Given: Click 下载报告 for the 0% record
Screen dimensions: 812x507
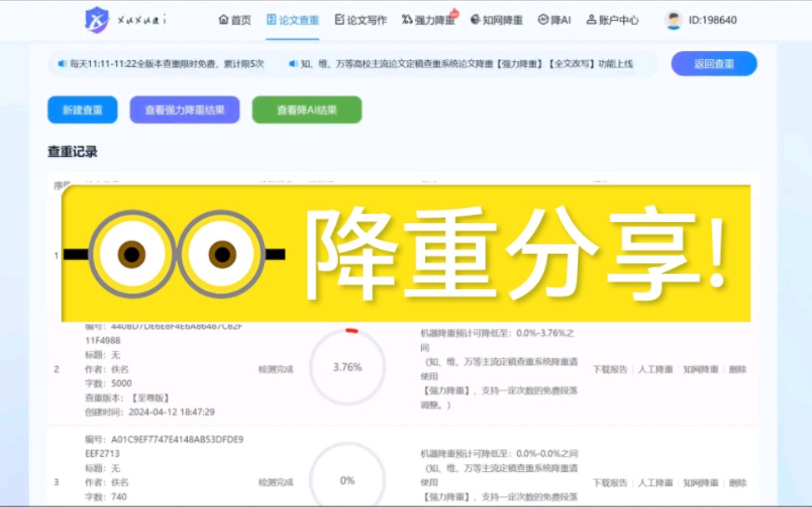Looking at the screenshot, I should [x=610, y=483].
